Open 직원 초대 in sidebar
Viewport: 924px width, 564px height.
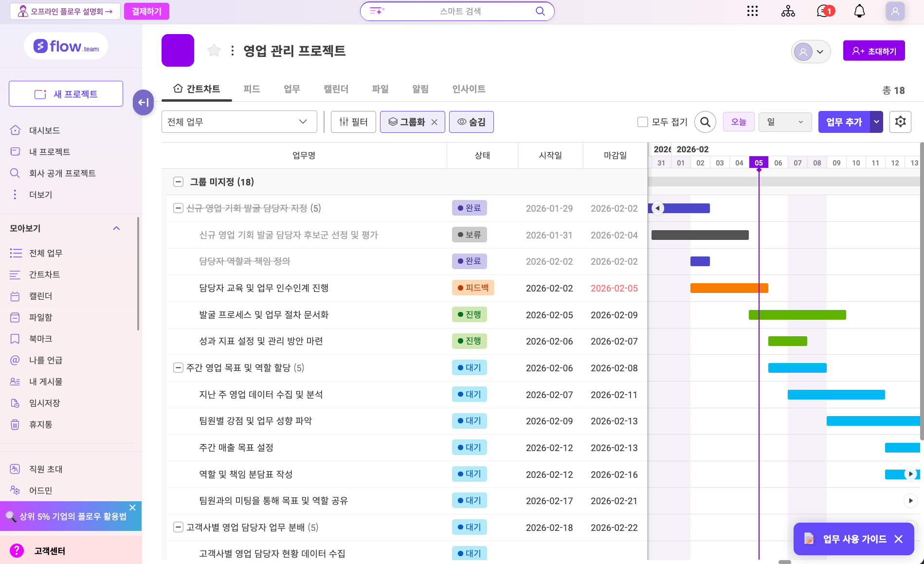[x=45, y=469]
